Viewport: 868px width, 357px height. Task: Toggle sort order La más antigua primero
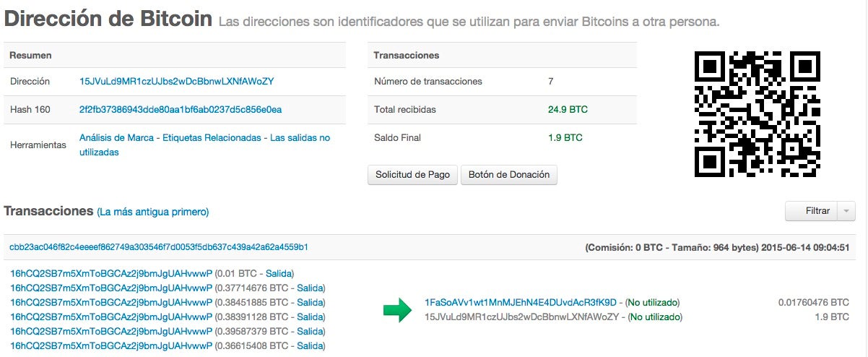pyautogui.click(x=153, y=212)
